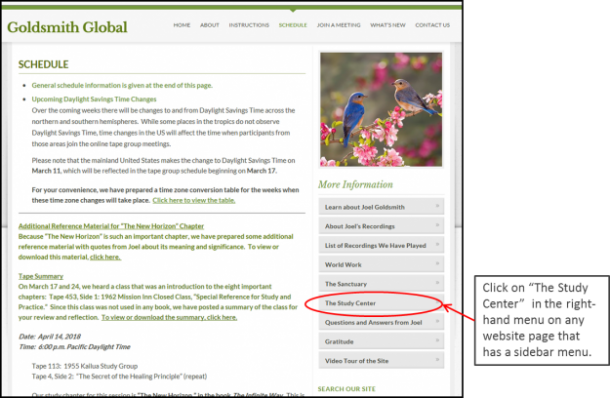Open the ABOUT menu item

210,25
